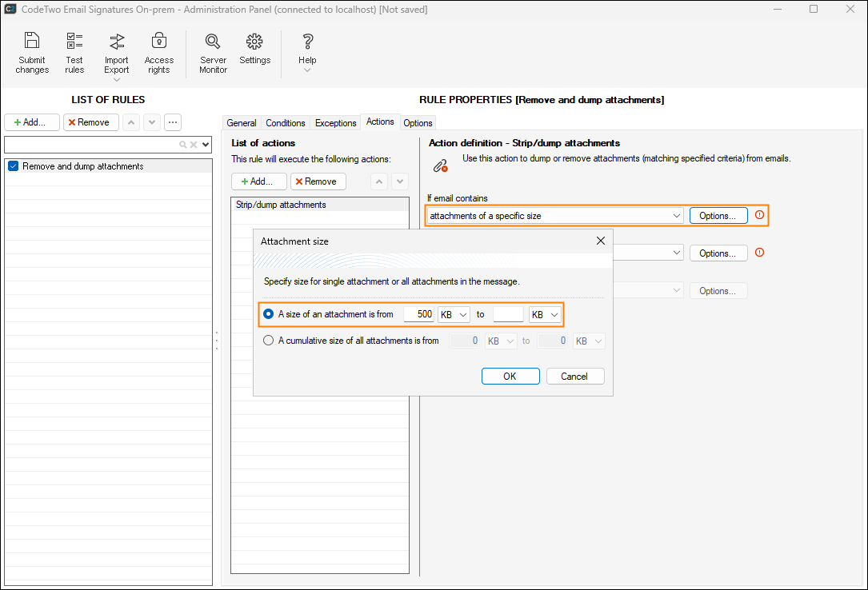The image size is (868, 590).
Task: Click the empty 'to' size input field
Action: pyautogui.click(x=508, y=315)
